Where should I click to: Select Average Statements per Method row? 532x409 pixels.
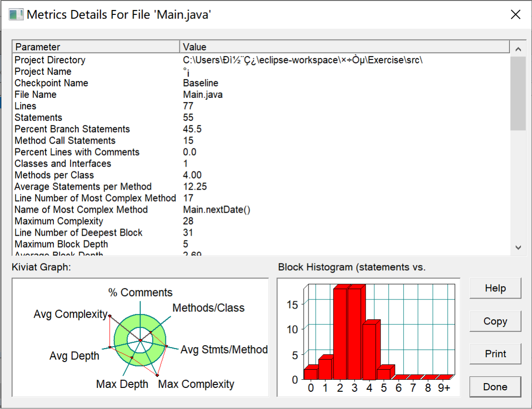click(x=261, y=187)
